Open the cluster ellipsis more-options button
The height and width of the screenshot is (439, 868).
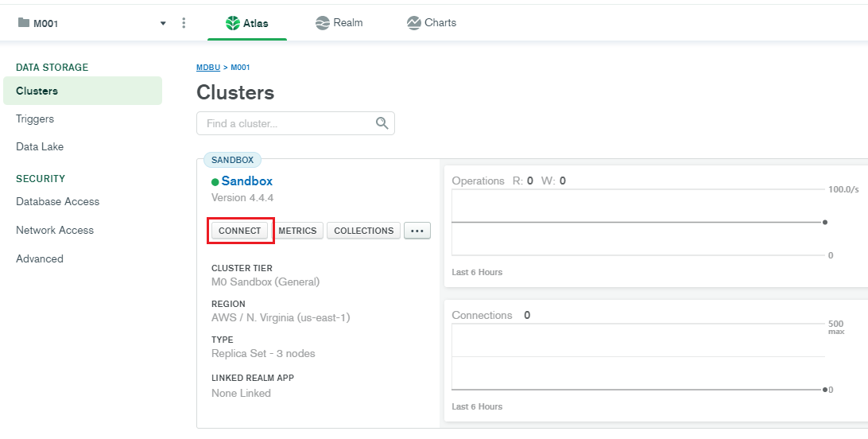tap(417, 231)
